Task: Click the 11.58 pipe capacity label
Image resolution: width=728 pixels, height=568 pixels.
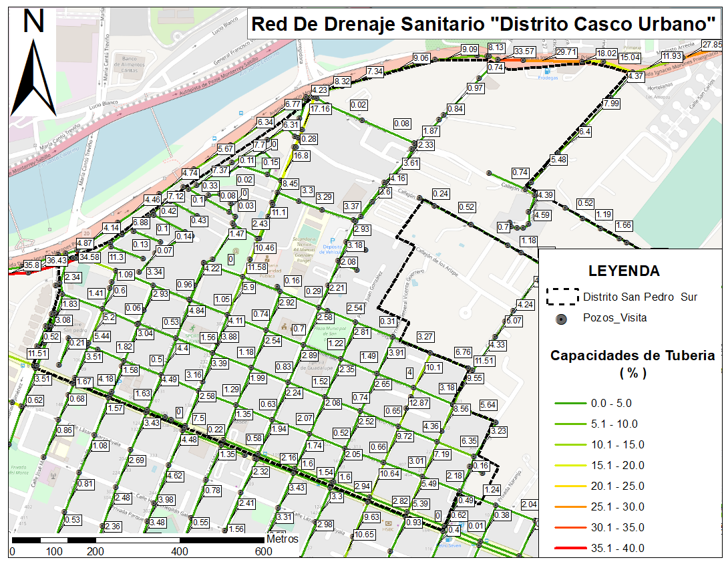Action: point(257,267)
